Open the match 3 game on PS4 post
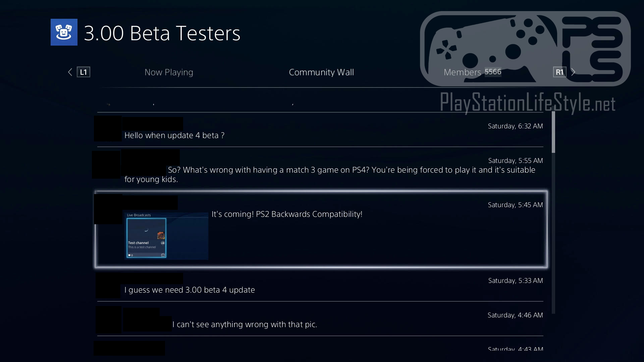Image resolution: width=644 pixels, height=362 pixels. [351, 170]
